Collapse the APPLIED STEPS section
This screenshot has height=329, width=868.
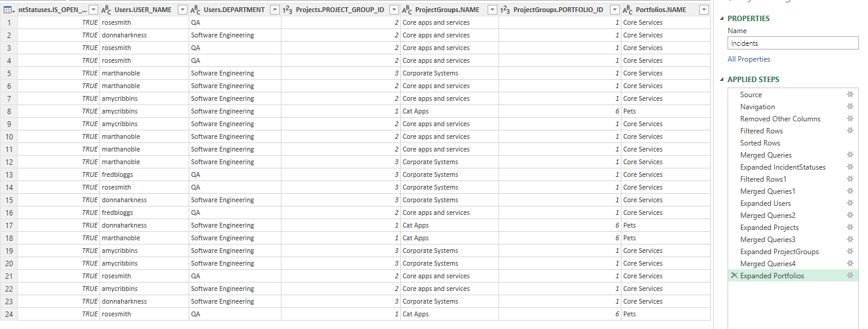point(723,80)
